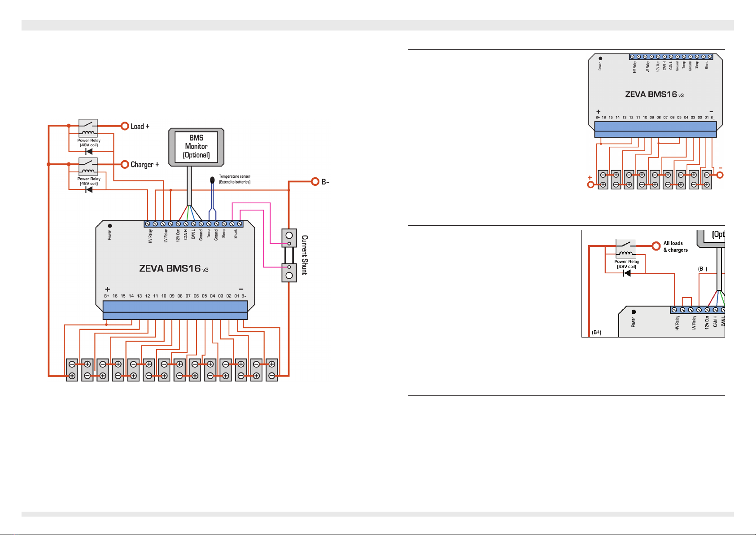This screenshot has height=535, width=756.
Task: Click the "(B+)" label in the loads diagram
Action: [x=596, y=332]
